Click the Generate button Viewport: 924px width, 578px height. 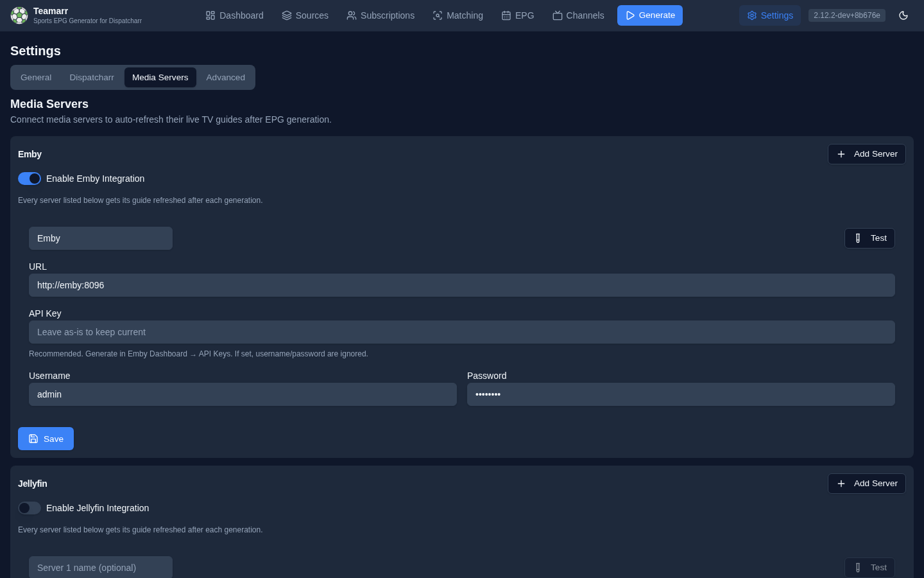tap(650, 15)
